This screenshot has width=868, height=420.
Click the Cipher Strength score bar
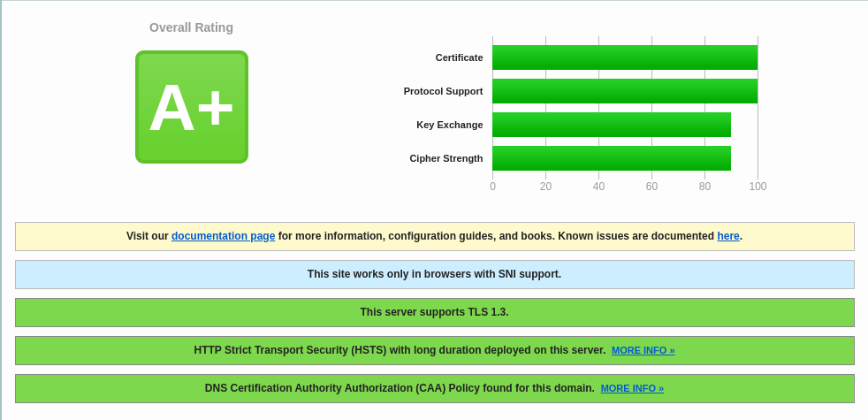pyautogui.click(x=611, y=158)
